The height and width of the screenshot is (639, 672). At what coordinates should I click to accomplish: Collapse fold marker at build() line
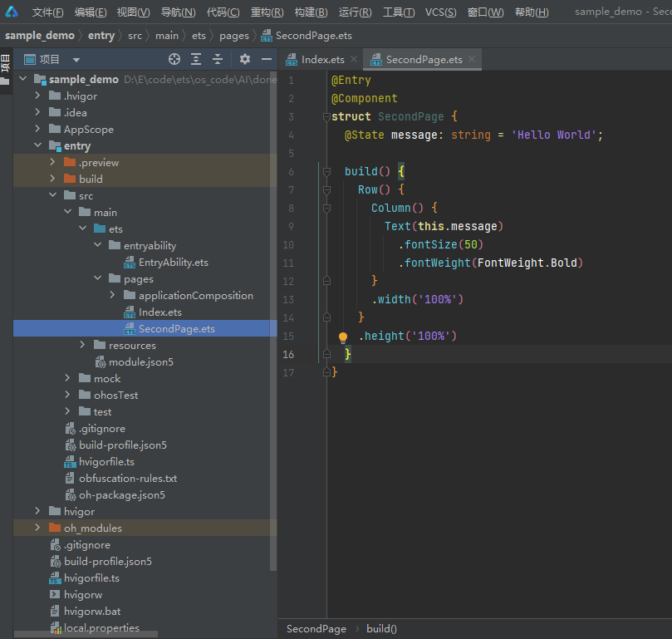pyautogui.click(x=326, y=171)
